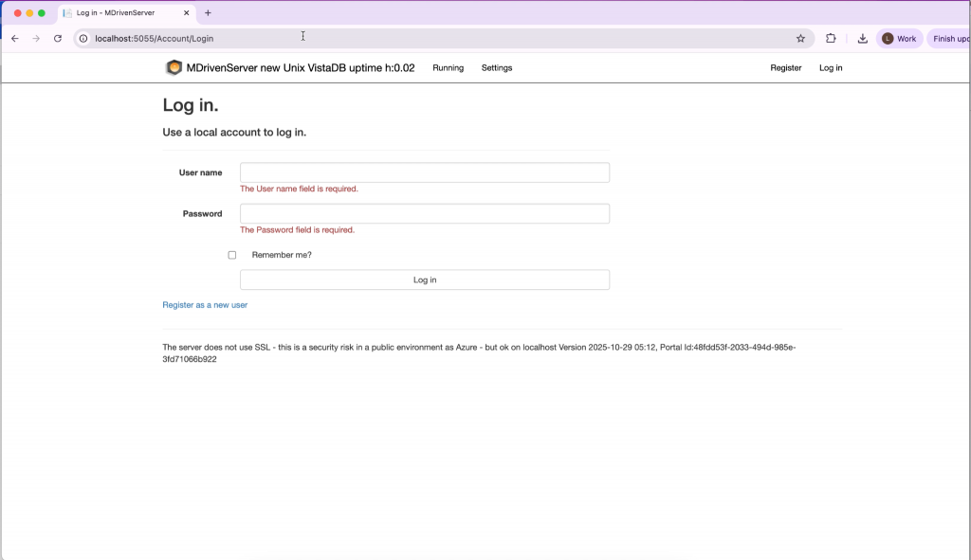Open the Work profile menu

[x=899, y=39]
